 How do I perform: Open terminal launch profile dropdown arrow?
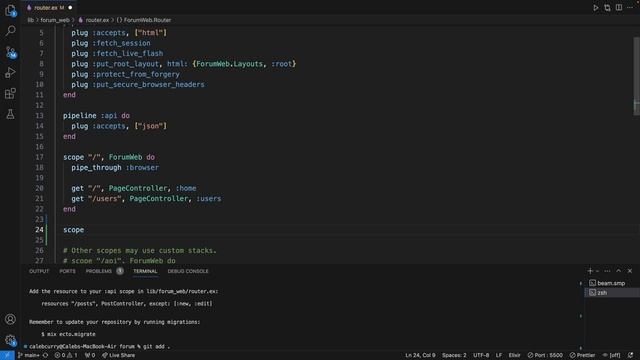click(x=598, y=271)
